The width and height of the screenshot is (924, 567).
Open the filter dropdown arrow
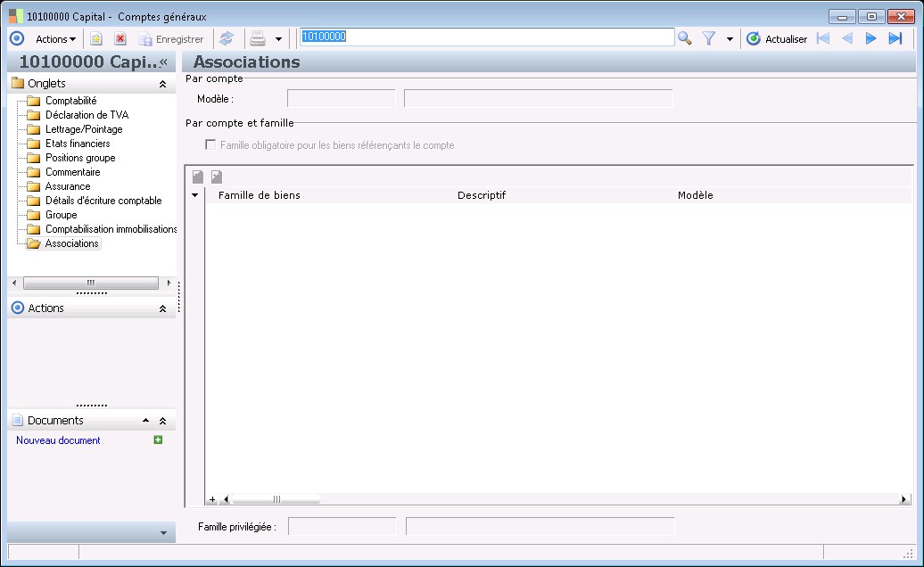click(x=730, y=39)
